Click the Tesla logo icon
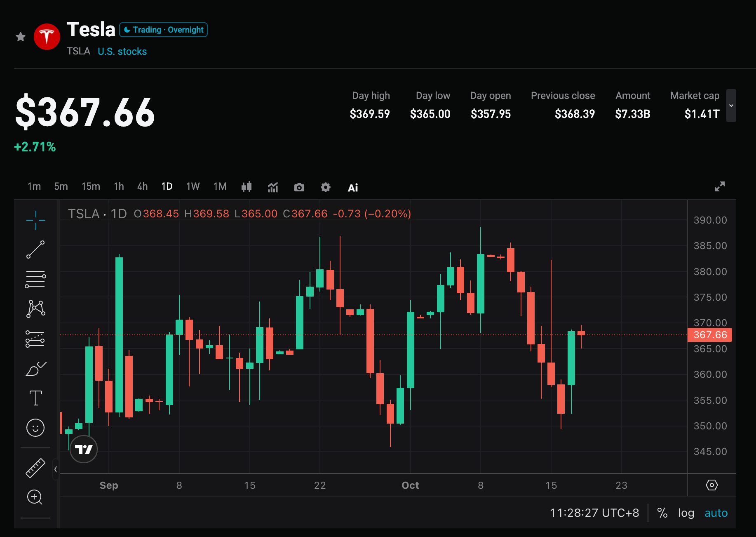The height and width of the screenshot is (537, 756). click(x=47, y=37)
